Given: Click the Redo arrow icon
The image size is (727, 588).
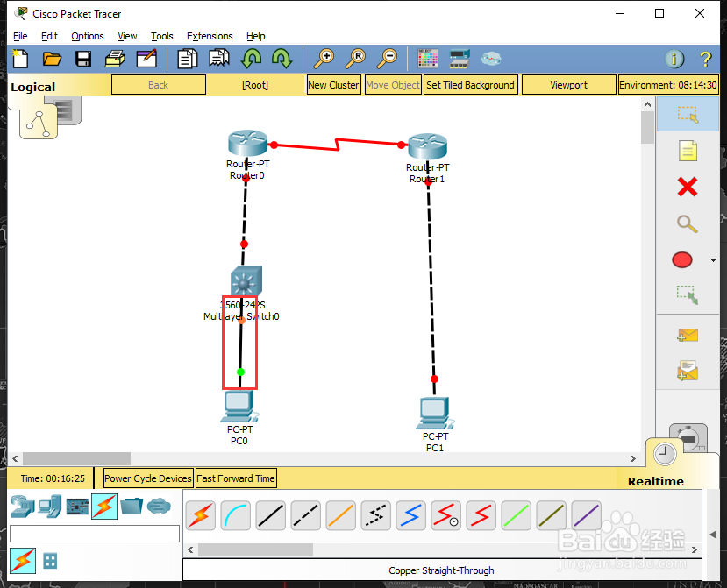Looking at the screenshot, I should [282, 59].
